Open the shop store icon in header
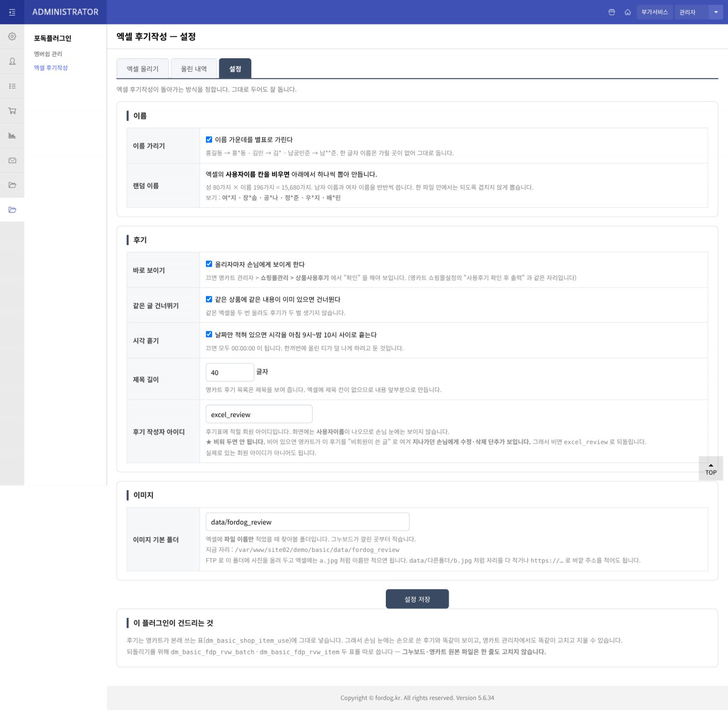 click(612, 12)
